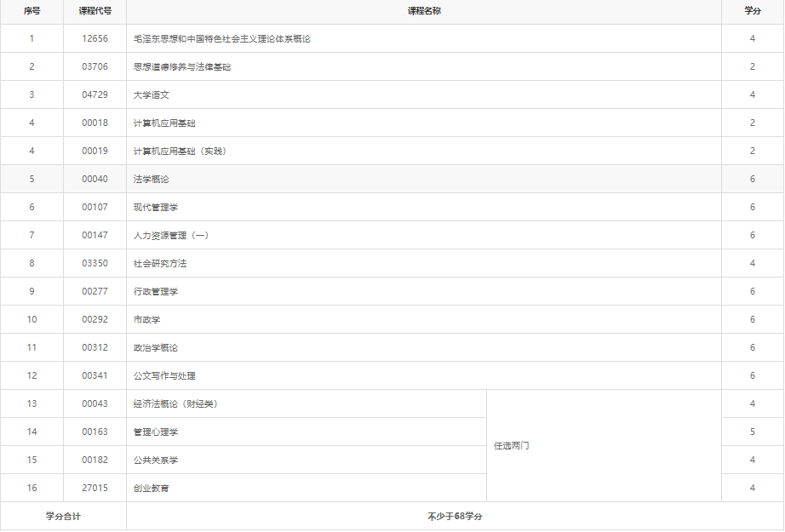Click the 课程代号 column header

(x=94, y=11)
